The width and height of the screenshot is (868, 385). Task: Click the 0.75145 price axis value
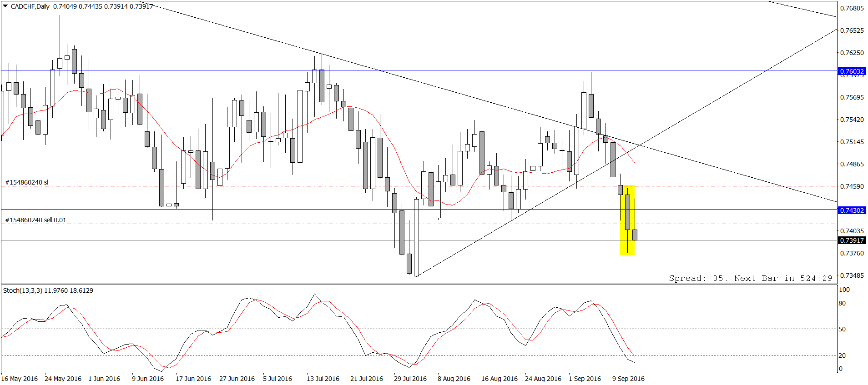click(x=852, y=142)
